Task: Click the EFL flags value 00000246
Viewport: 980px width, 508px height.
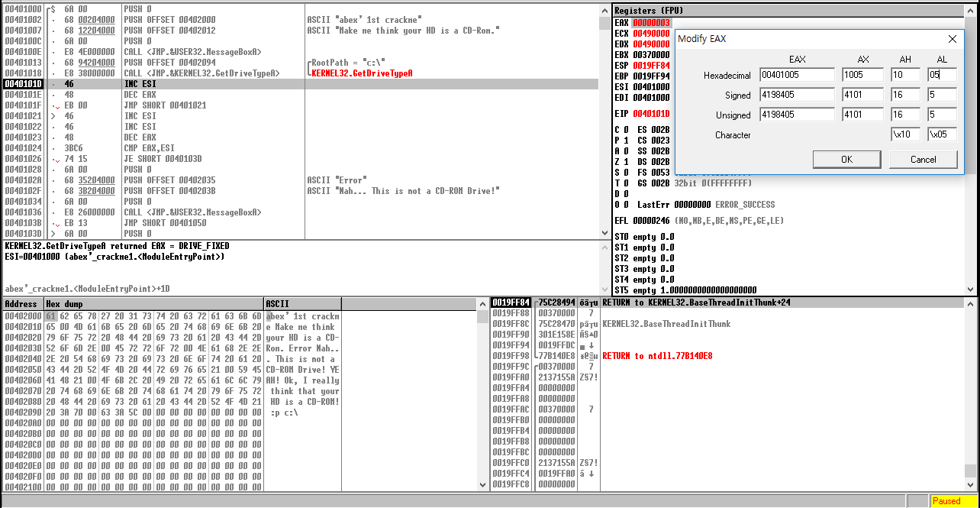Action: [x=651, y=221]
